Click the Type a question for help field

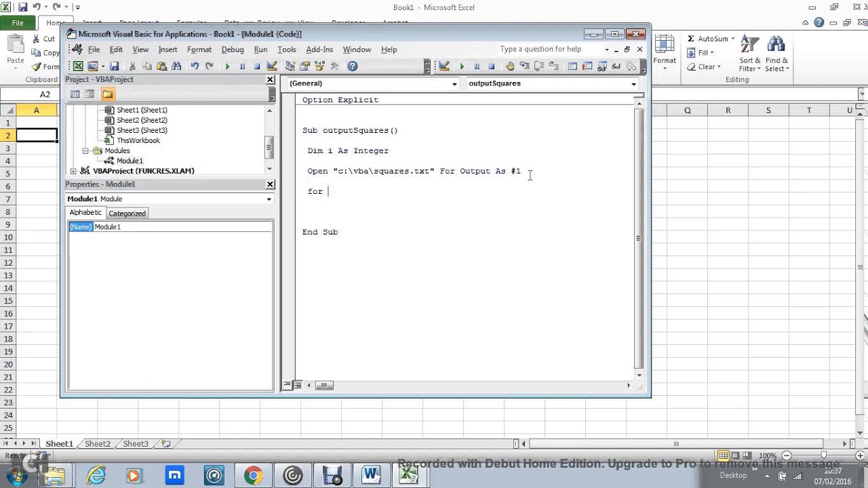pos(549,49)
